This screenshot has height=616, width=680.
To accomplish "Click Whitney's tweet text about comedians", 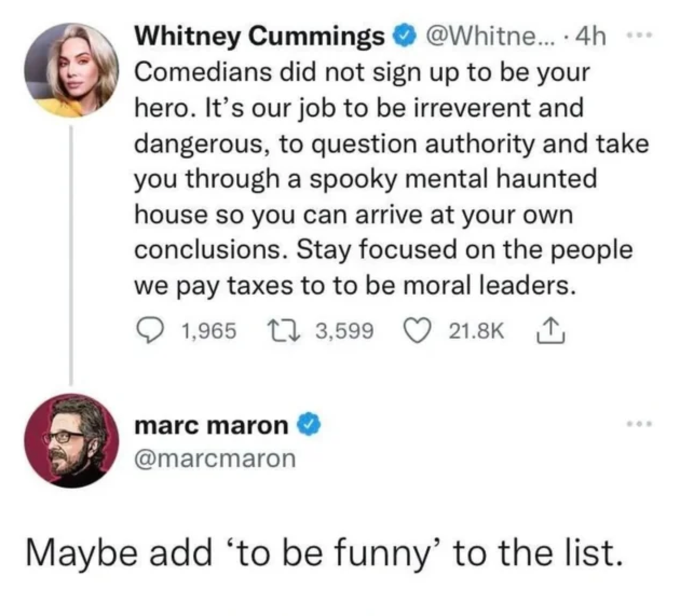I will pos(378,178).
